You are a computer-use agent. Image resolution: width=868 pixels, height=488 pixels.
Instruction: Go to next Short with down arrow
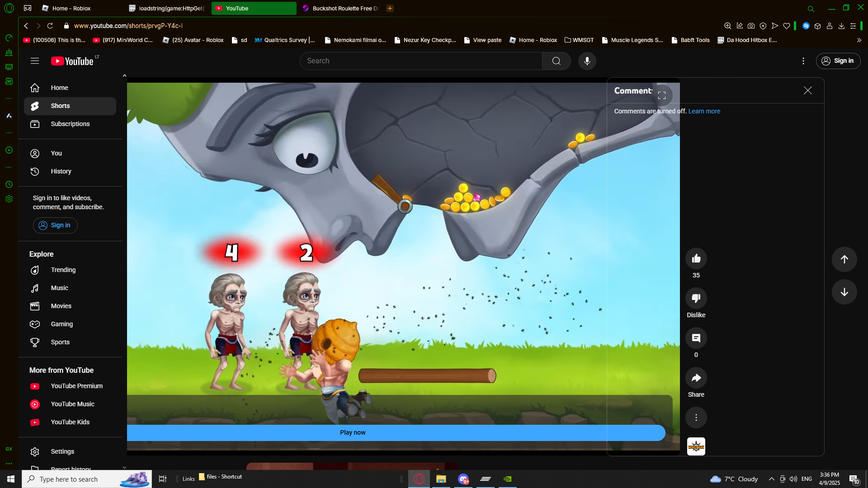click(x=844, y=292)
